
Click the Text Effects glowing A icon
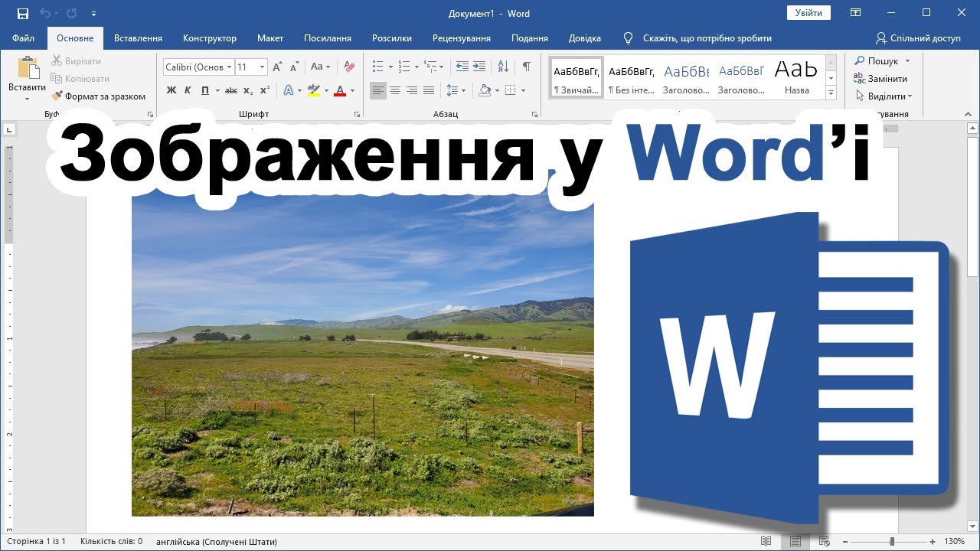(x=289, y=90)
